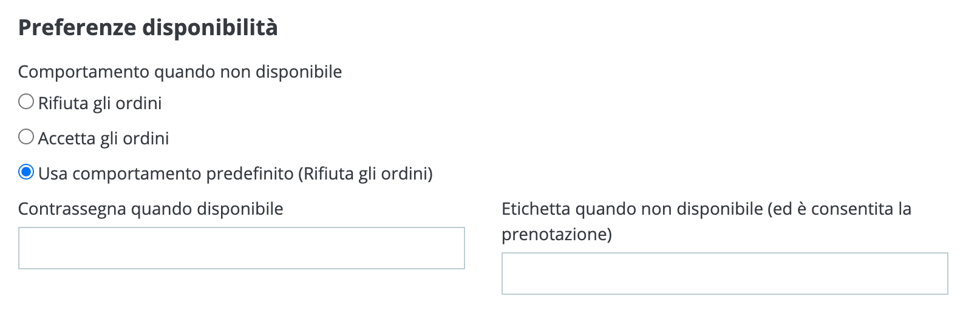Select the "Usa comportamento predefinito" radio button
Screen dimensions: 980x313
pyautogui.click(x=26, y=172)
